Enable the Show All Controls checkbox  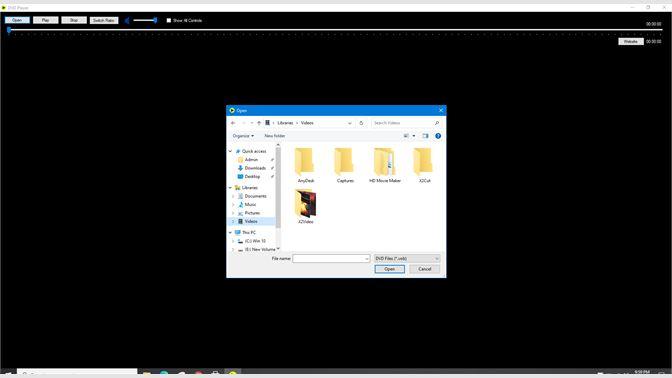click(x=169, y=20)
